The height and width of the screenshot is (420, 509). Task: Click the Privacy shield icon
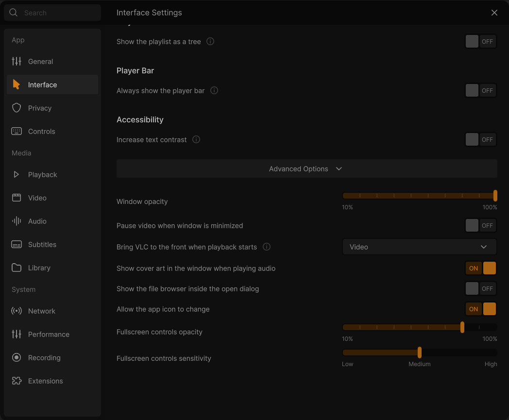(17, 108)
